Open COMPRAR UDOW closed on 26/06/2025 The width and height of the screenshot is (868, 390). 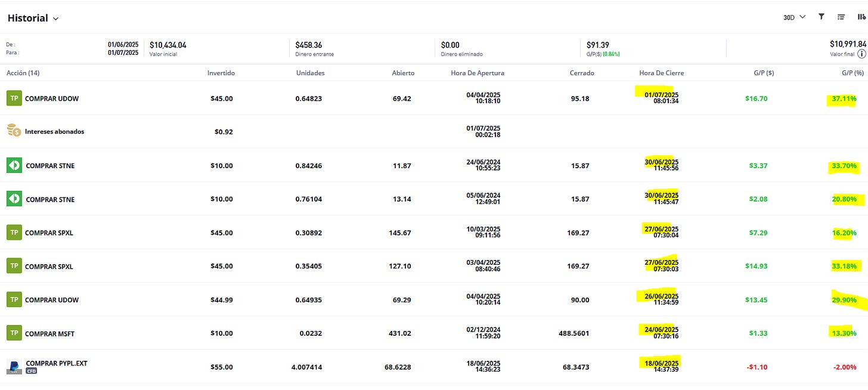tap(52, 300)
